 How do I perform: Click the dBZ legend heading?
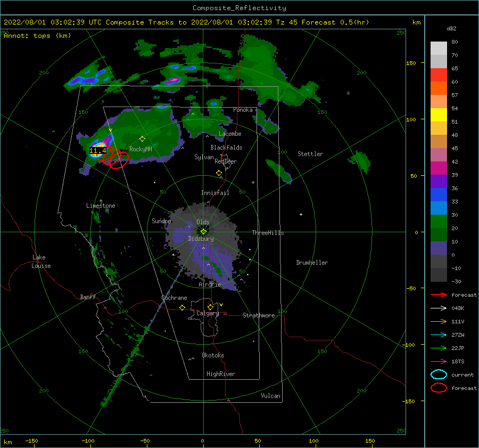point(451,29)
